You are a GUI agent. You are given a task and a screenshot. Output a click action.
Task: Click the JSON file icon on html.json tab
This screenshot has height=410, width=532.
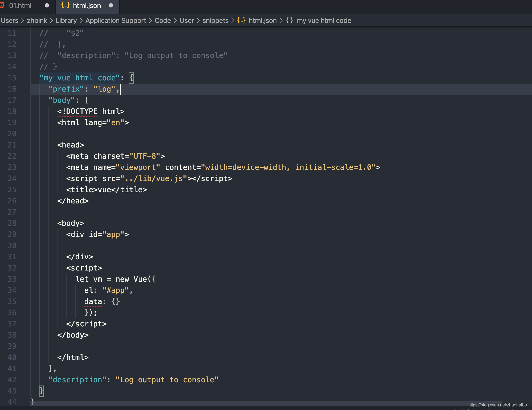point(66,5)
